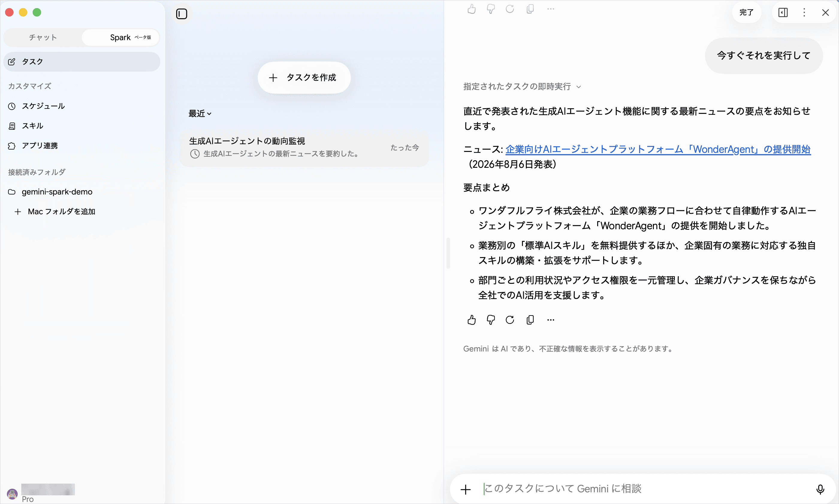Open the WonderAgent news link

coord(658,150)
